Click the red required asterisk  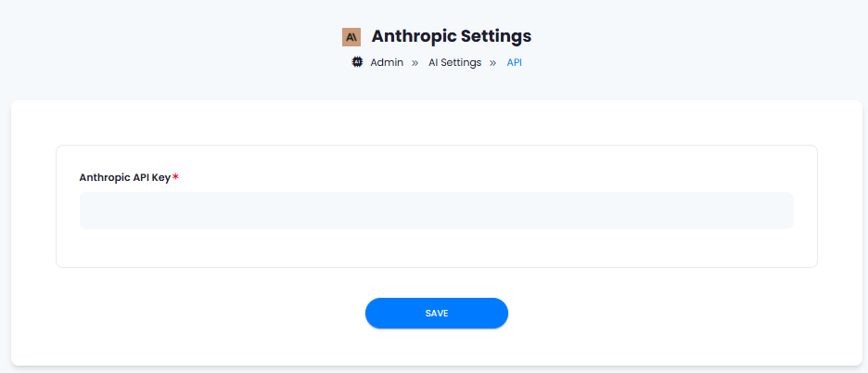175,177
